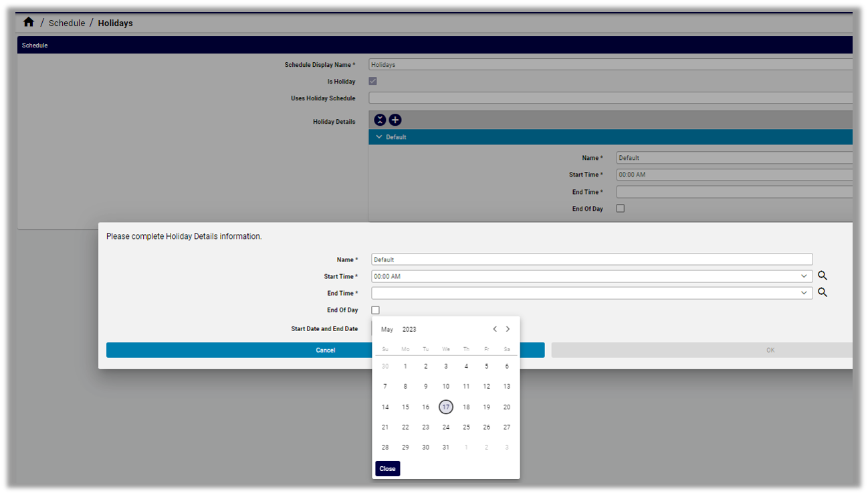Click the home icon in breadcrumb
The height and width of the screenshot is (495, 868).
(28, 23)
